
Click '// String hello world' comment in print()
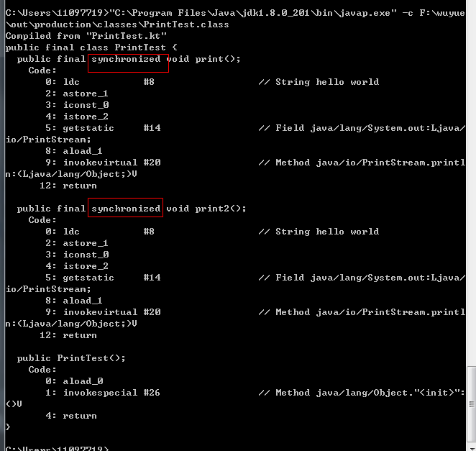coord(319,82)
